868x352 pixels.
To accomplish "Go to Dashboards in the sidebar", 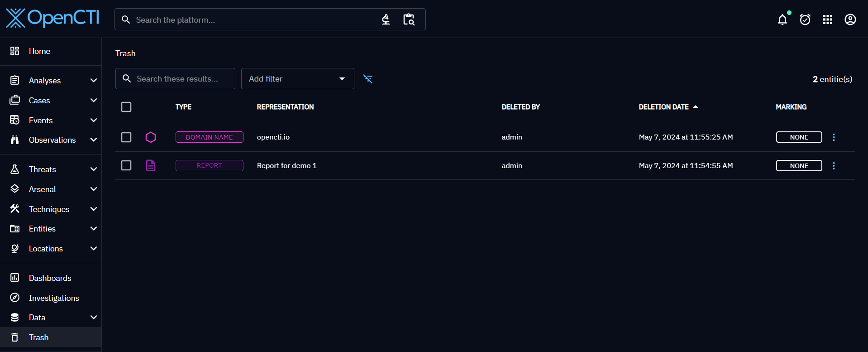I will (50, 278).
